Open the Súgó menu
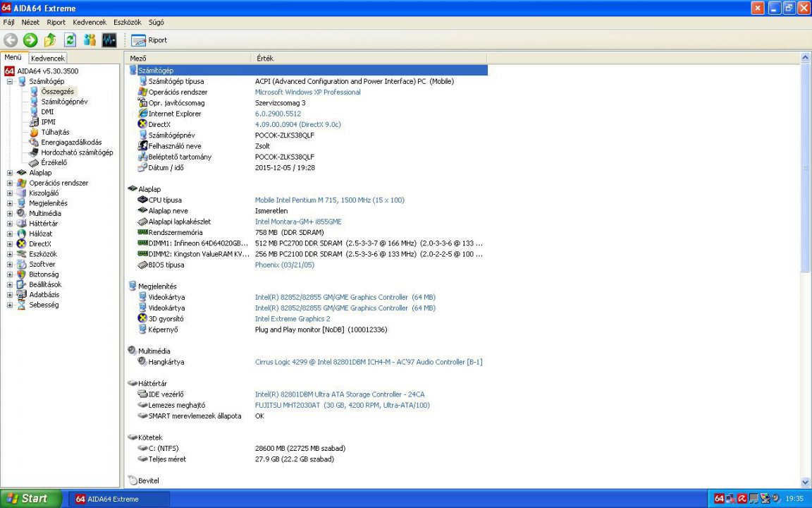This screenshot has height=508, width=812. [x=156, y=23]
